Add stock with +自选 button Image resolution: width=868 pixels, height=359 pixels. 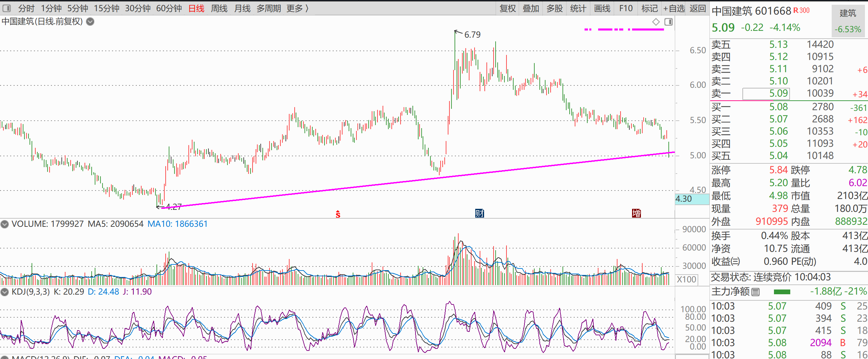click(x=674, y=8)
